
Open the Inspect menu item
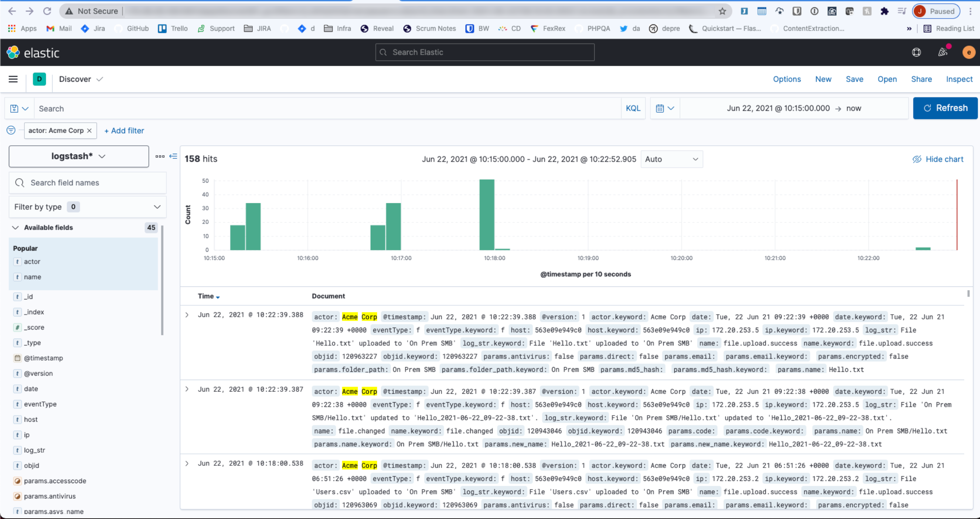coord(959,79)
